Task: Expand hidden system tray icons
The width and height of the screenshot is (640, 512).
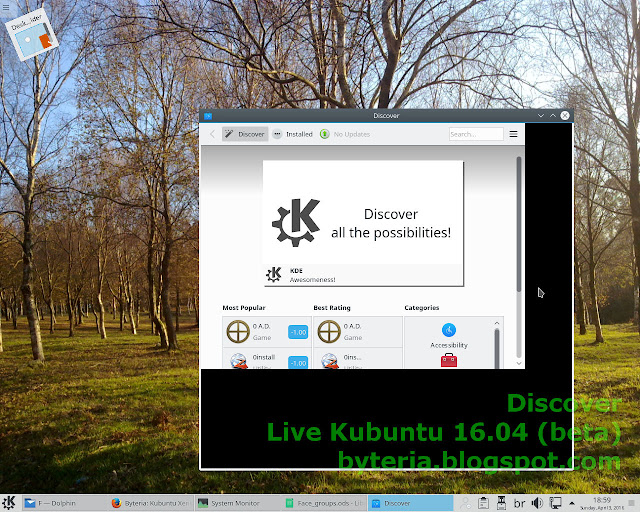Action: pos(572,503)
